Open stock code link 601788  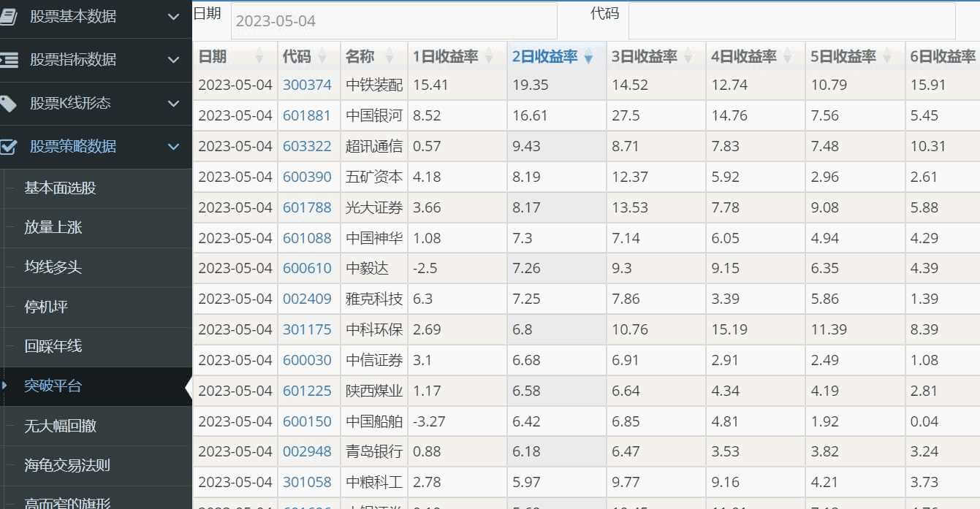[x=307, y=207]
